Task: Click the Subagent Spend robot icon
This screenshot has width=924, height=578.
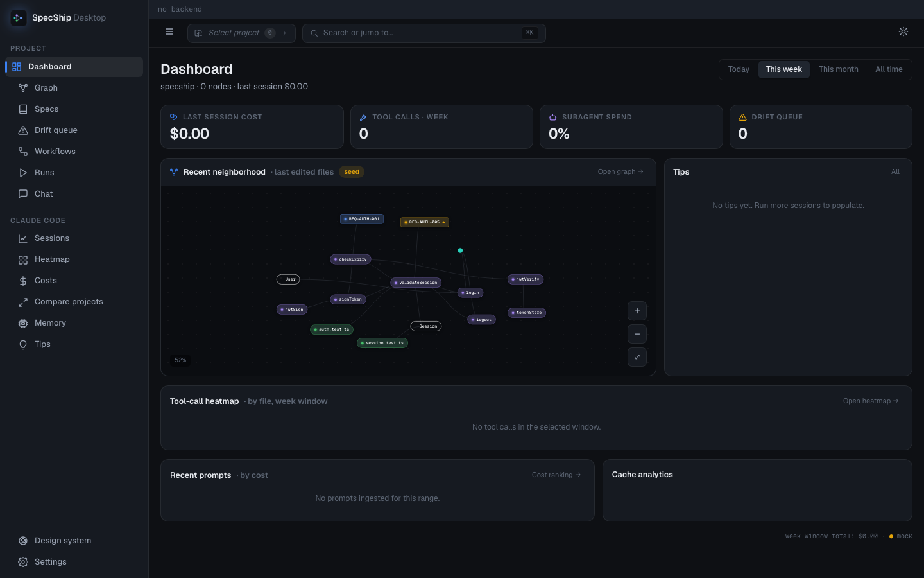Action: coord(552,118)
